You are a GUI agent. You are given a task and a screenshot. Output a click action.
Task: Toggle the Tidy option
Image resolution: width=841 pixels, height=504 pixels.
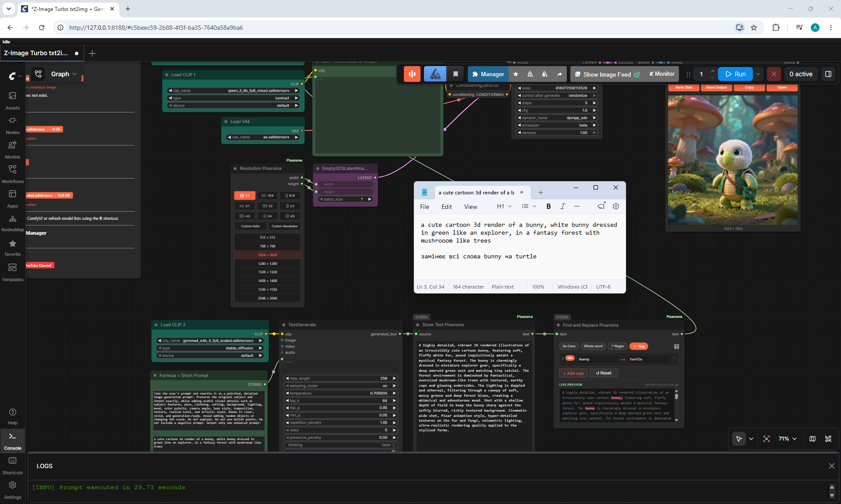(639, 346)
